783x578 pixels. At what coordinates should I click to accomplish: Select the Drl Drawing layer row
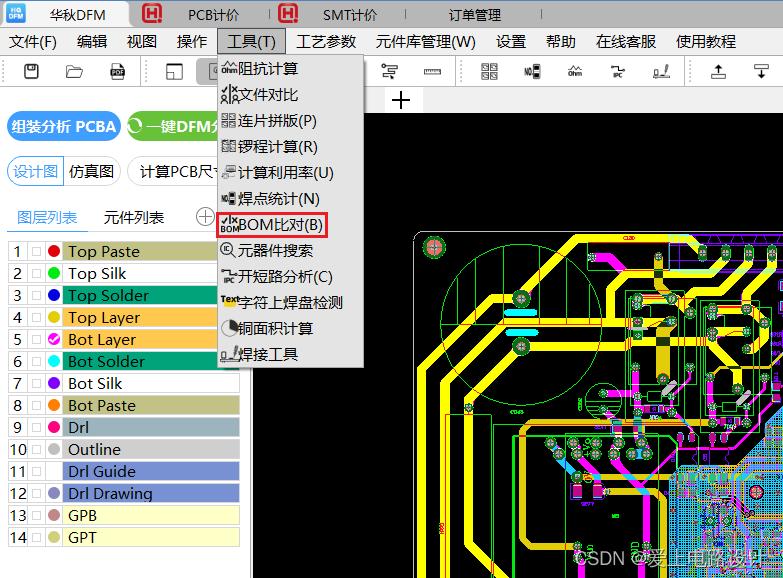click(x=124, y=493)
